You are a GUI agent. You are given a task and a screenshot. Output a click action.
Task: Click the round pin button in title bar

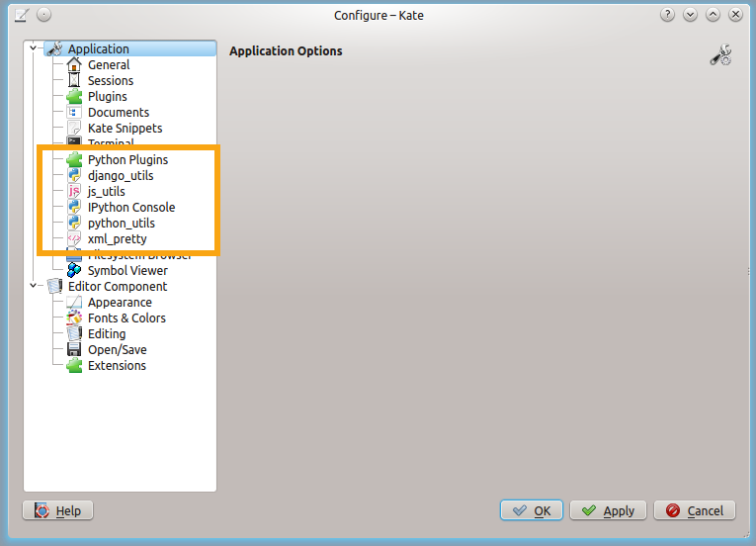43,15
